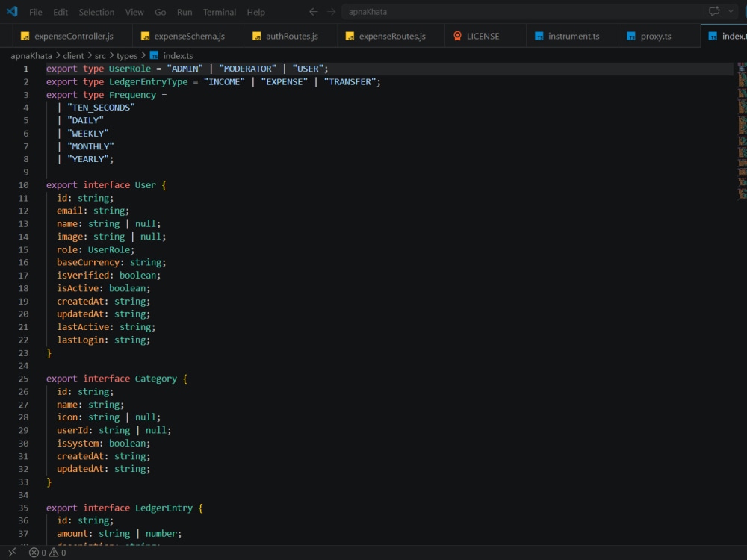The image size is (747, 560).
Task: Open the chat icon in title bar
Action: click(714, 11)
